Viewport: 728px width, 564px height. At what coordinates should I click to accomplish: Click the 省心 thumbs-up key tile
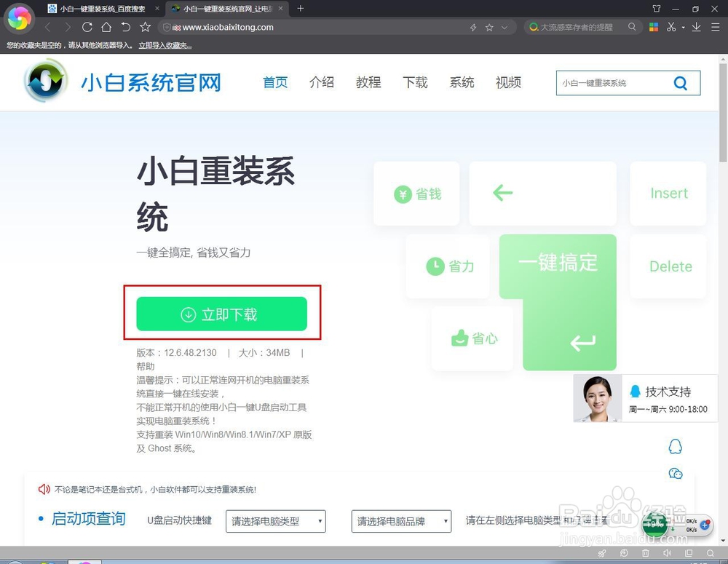point(472,338)
